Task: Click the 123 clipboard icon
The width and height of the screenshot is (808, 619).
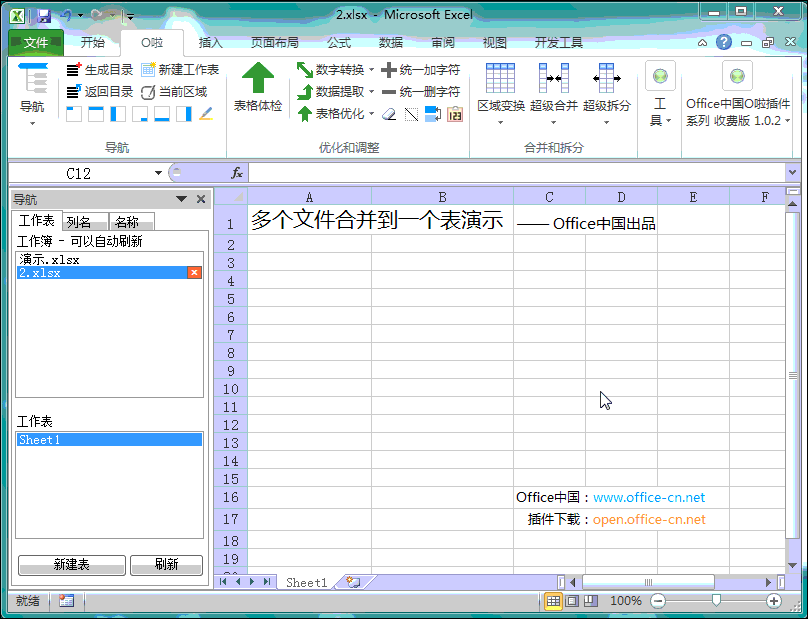Action: pyautogui.click(x=455, y=114)
